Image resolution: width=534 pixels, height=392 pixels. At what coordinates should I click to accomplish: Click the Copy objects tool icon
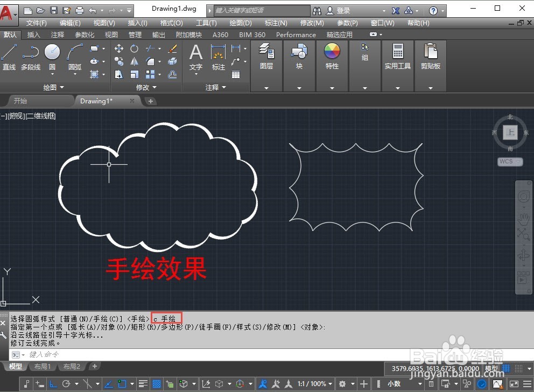point(119,61)
